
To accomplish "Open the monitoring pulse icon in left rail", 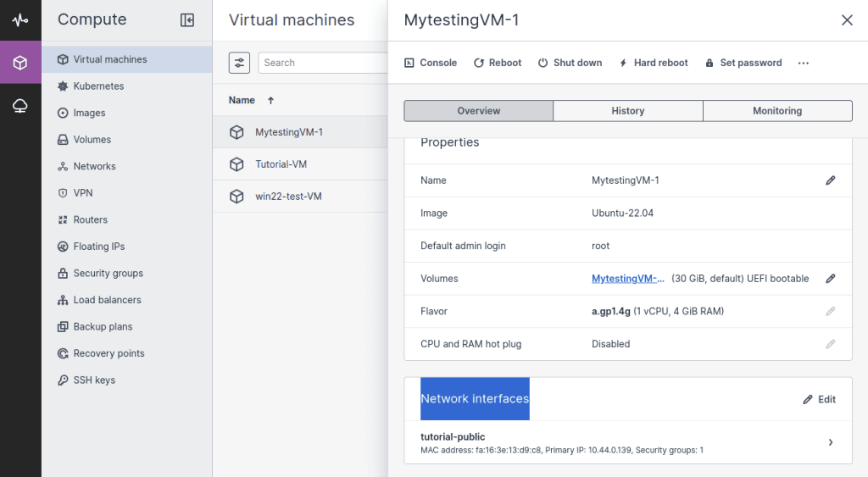I will (x=20, y=20).
